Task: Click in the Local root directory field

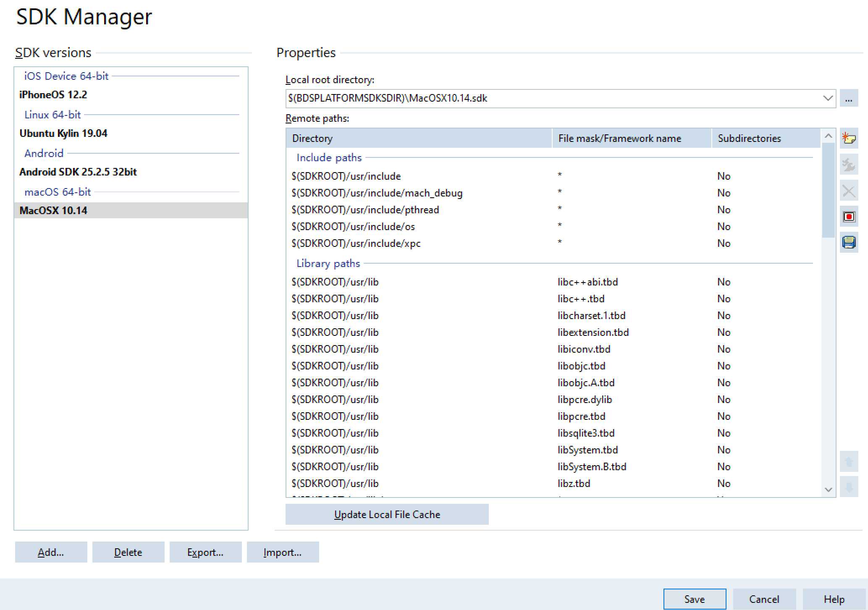Action: coord(546,98)
